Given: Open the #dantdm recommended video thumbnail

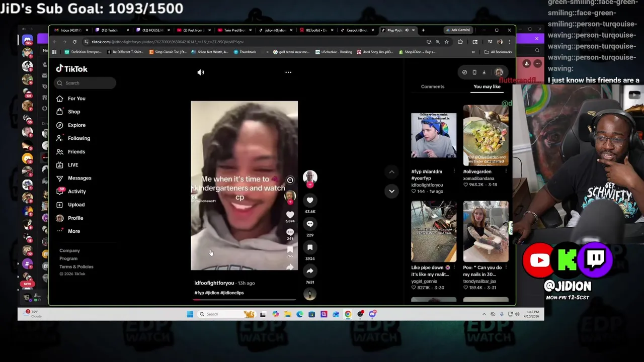Looking at the screenshot, I should 434,135.
